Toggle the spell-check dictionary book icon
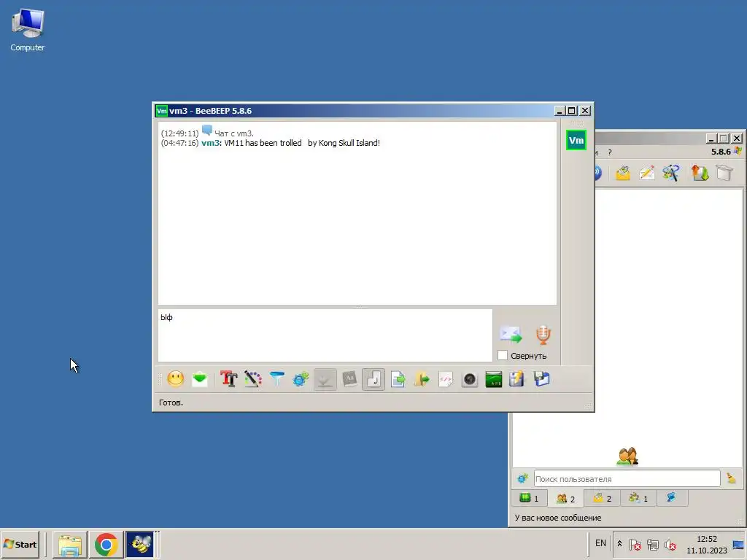Viewport: 747px width, 560px height. [x=349, y=379]
